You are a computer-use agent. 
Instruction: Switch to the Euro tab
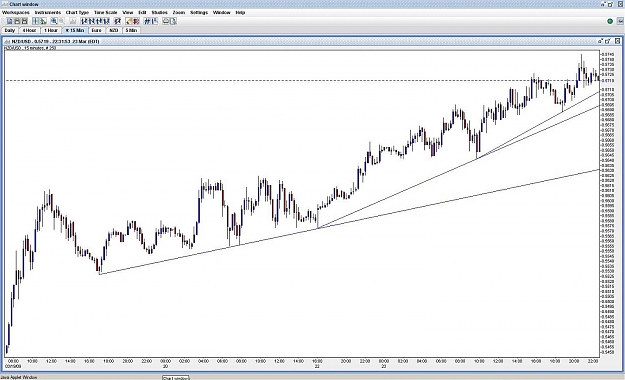point(96,30)
